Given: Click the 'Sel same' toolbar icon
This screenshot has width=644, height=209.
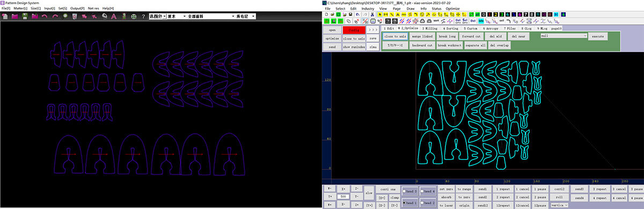Looking at the screenshot, I should coord(465,20).
